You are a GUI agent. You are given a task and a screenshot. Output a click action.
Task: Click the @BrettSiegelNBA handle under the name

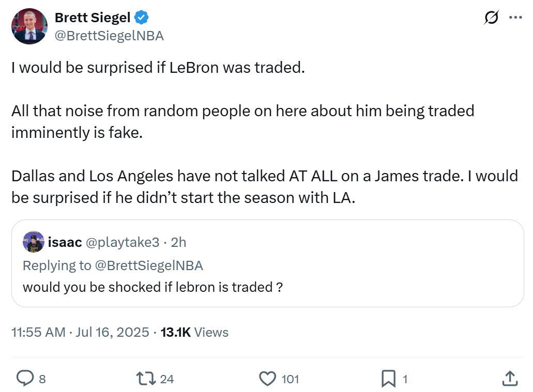[x=109, y=36]
